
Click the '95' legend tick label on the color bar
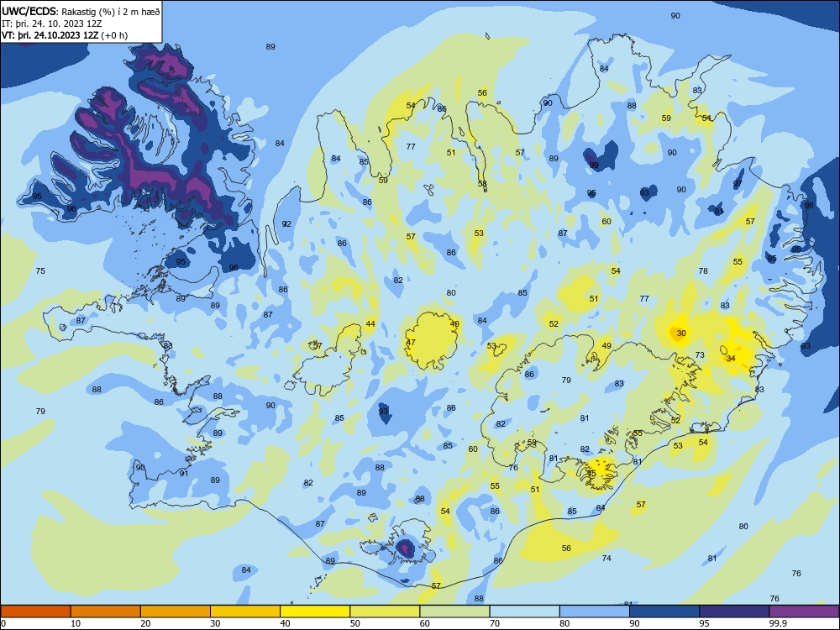704,623
